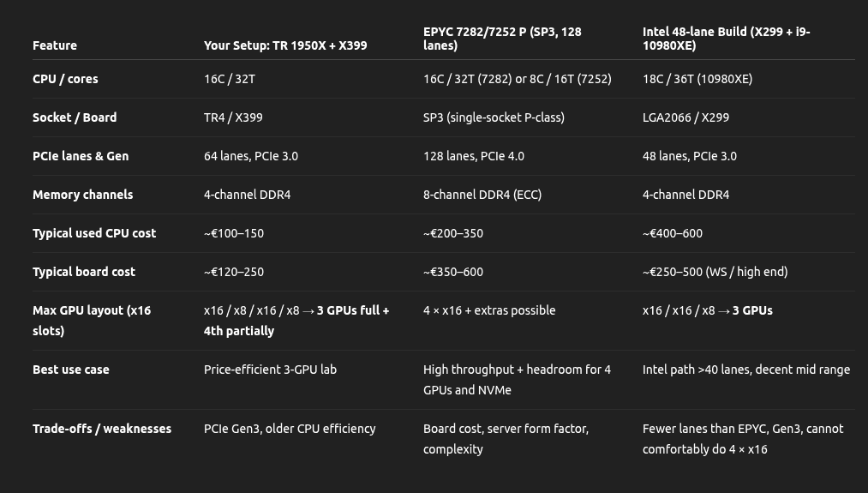Click the "Feature" column header
Image resolution: width=868 pixels, height=493 pixels.
point(55,45)
